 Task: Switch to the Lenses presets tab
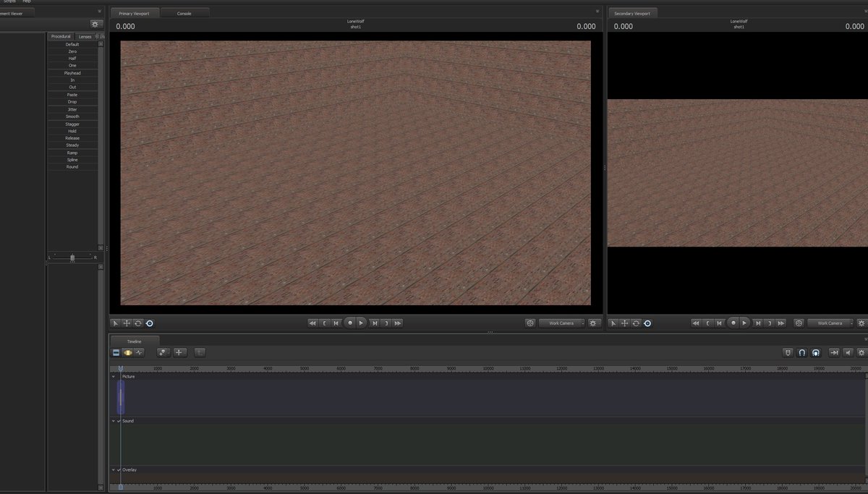click(85, 36)
